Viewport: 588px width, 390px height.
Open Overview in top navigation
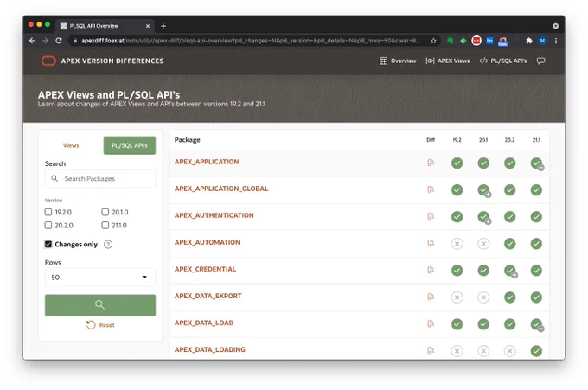pyautogui.click(x=398, y=61)
